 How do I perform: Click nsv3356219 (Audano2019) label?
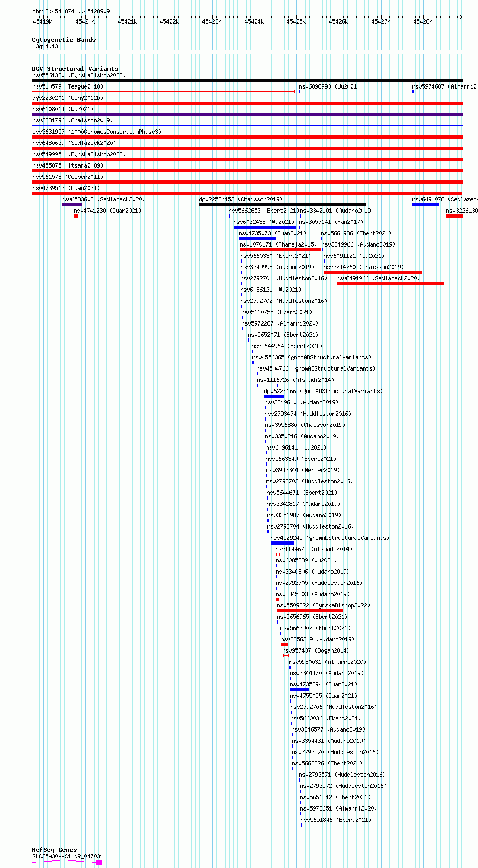(x=317, y=639)
